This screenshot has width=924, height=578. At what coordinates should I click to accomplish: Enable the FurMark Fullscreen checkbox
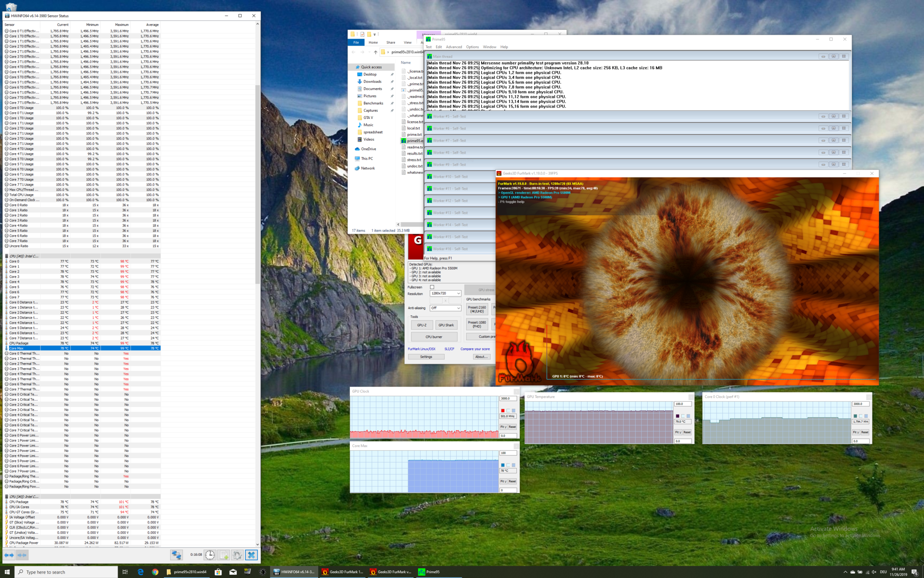tap(432, 287)
